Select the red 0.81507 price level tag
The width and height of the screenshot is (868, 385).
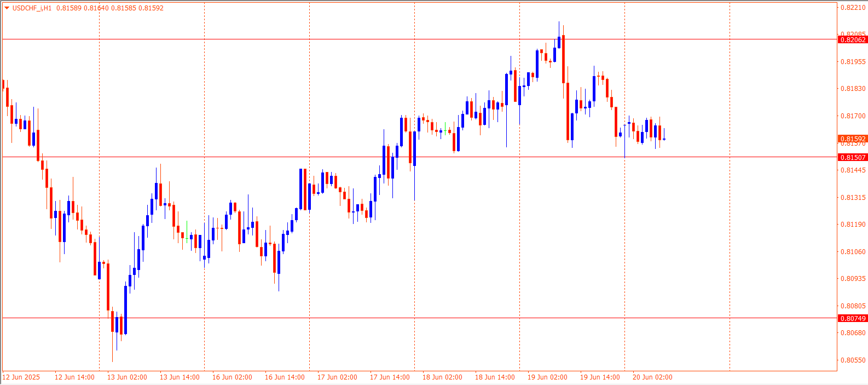coord(853,157)
